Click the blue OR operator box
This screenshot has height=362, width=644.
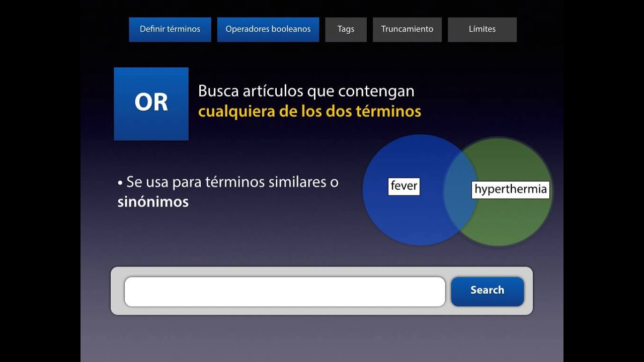click(151, 104)
